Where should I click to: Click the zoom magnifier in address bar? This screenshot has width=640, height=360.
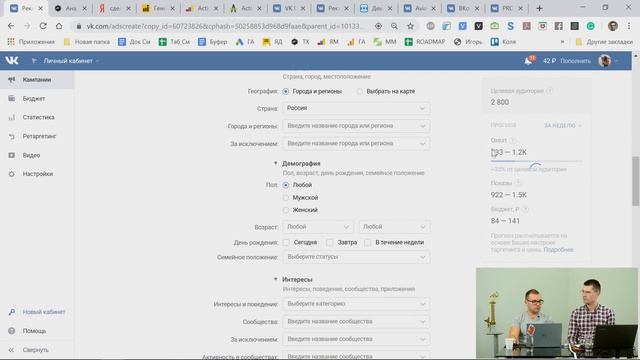(x=394, y=26)
